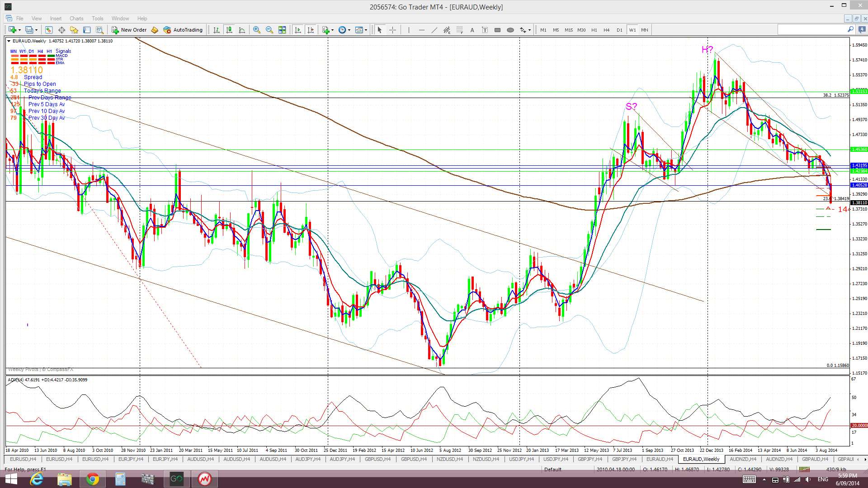
Task: Expand the Templates dropdown arrow
Action: [365, 30]
